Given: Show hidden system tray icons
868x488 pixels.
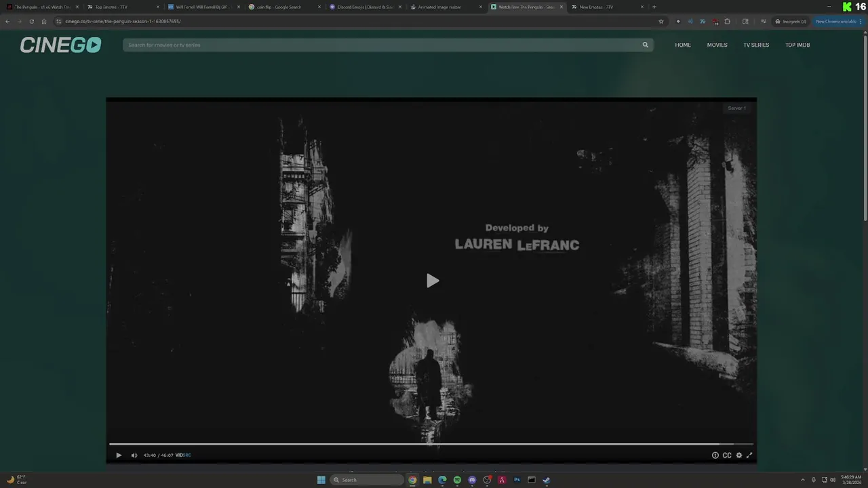Looking at the screenshot, I should coord(803,480).
